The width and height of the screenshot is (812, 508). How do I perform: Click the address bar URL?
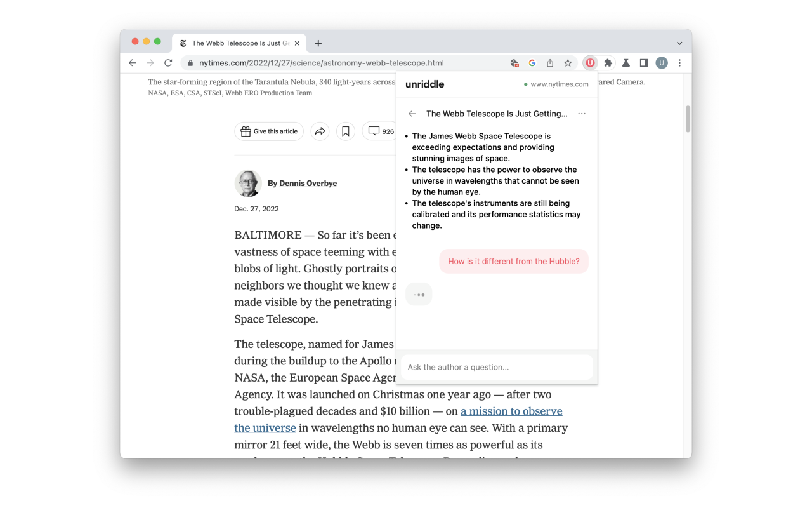tap(321, 63)
